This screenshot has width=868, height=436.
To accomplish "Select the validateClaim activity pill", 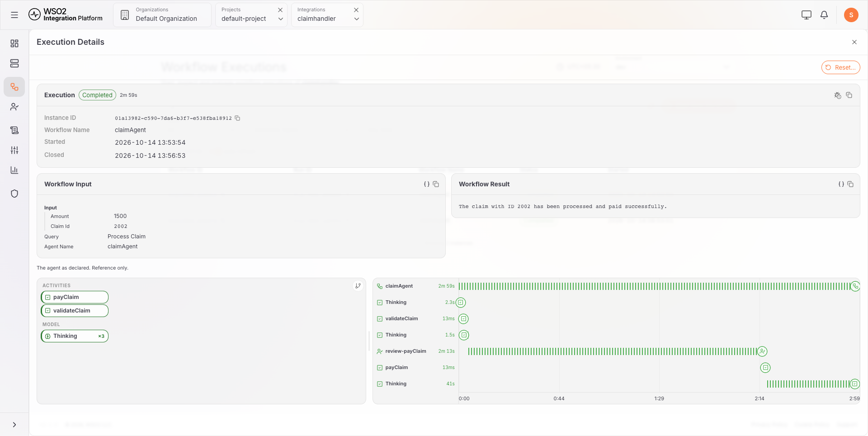I will coord(75,311).
